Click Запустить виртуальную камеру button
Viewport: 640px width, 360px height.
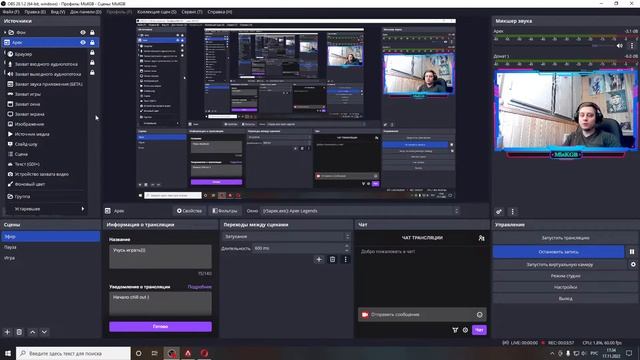click(x=560, y=264)
